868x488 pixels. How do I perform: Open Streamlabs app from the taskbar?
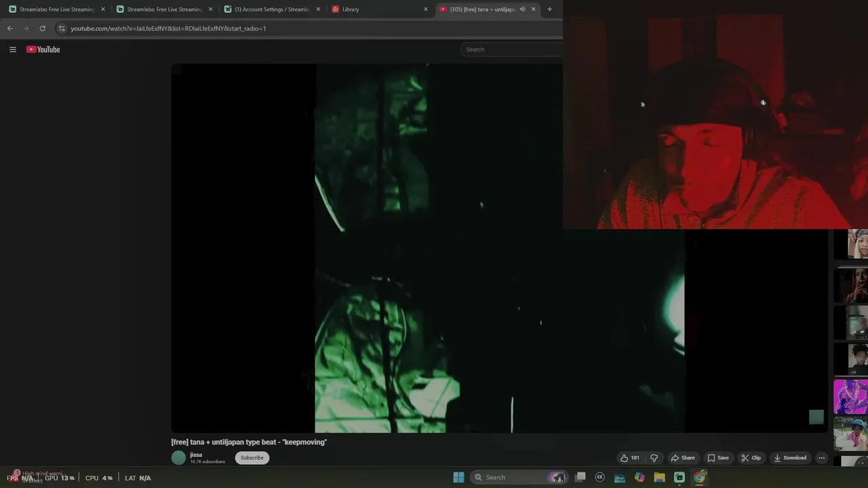click(x=679, y=477)
